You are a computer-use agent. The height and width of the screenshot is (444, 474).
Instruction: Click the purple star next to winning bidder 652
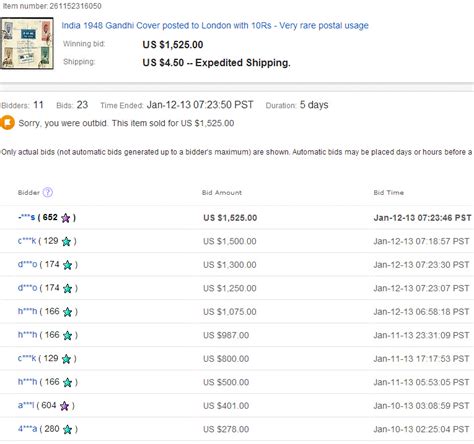pyautogui.click(x=66, y=218)
